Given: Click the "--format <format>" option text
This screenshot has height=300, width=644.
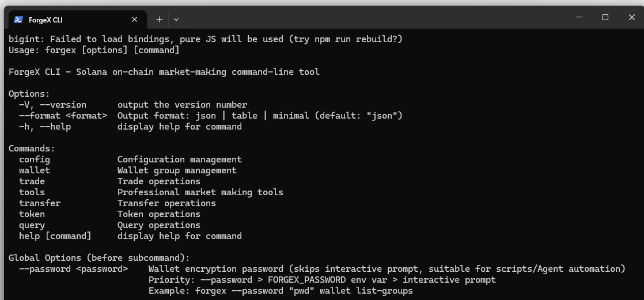Looking at the screenshot, I should coord(63,116).
